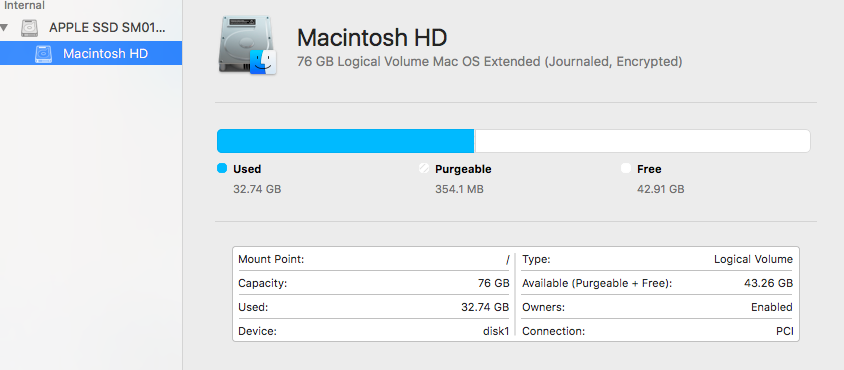Click the large Macintosh HD disk icon
The image size is (844, 370).
point(248,45)
